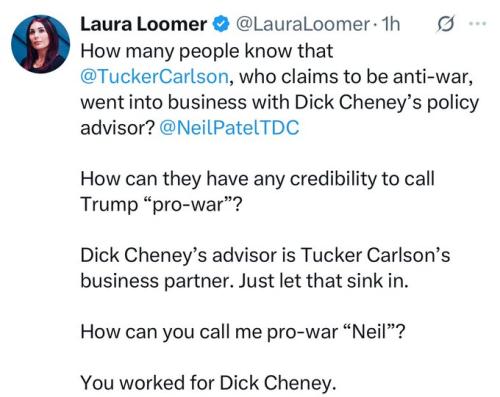Open the @TuckerCarlson mention
Screen dimensions: 500x397
click(x=155, y=77)
